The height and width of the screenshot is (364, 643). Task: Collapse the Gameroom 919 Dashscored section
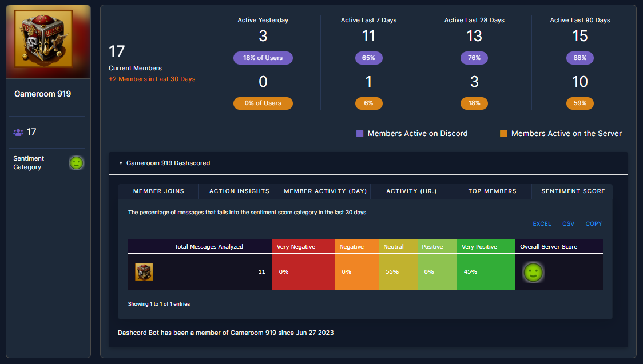click(121, 163)
